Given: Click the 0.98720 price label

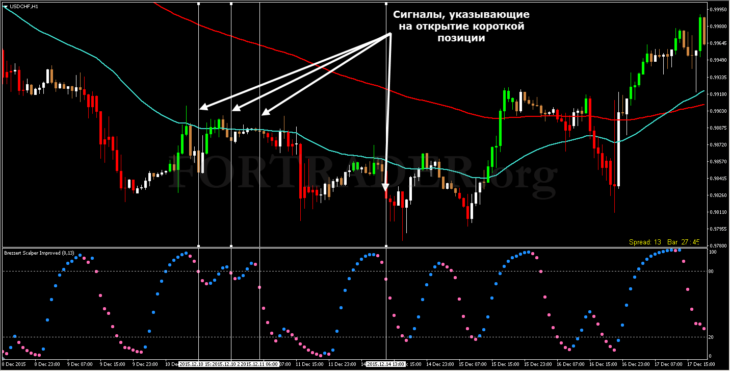Looking at the screenshot, I should tap(717, 145).
